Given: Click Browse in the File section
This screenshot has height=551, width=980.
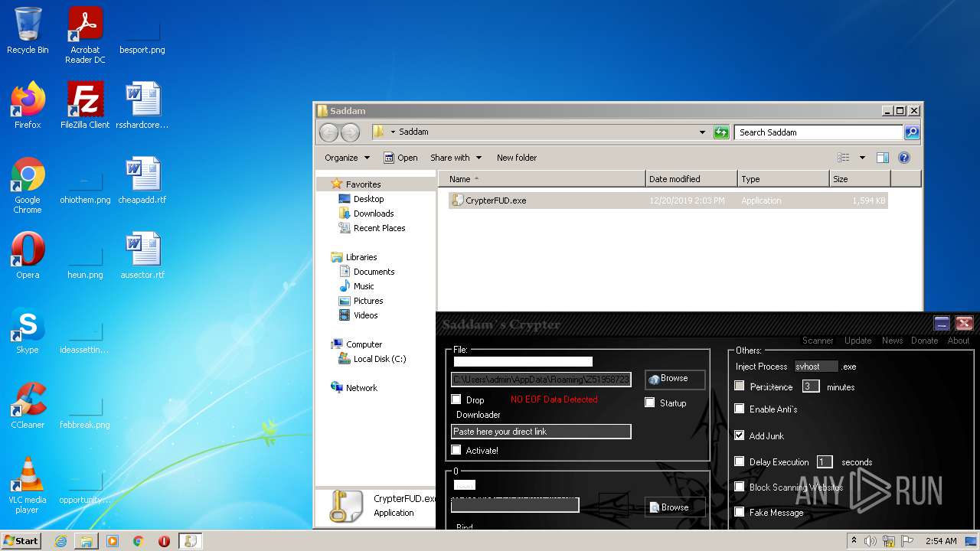Looking at the screenshot, I should (675, 379).
